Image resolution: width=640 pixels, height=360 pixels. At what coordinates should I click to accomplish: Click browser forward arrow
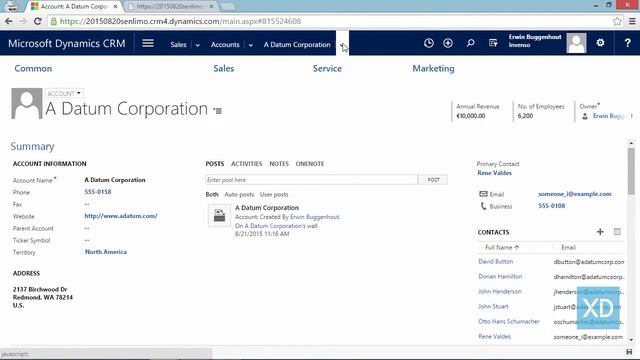pos(23,21)
